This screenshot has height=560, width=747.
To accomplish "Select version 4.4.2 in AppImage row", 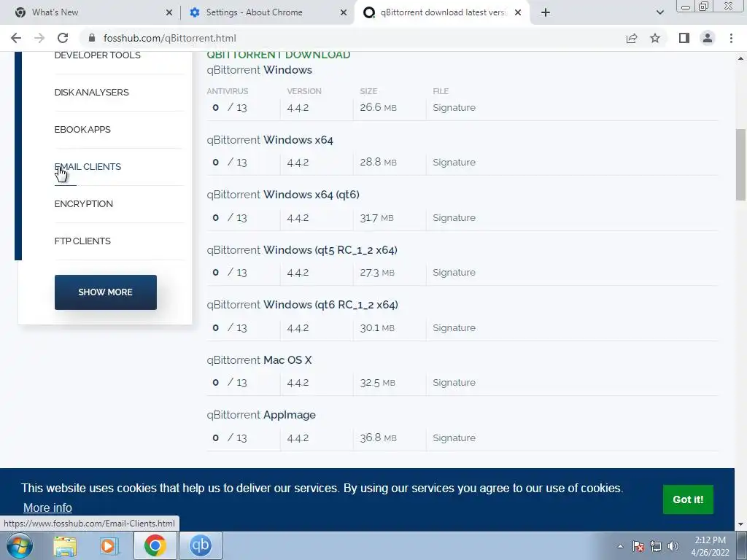I will [298, 438].
